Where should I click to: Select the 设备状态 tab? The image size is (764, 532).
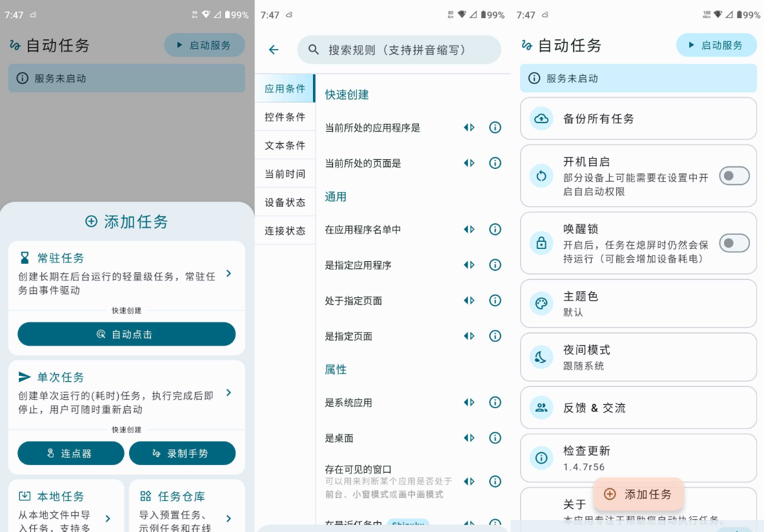(x=285, y=202)
